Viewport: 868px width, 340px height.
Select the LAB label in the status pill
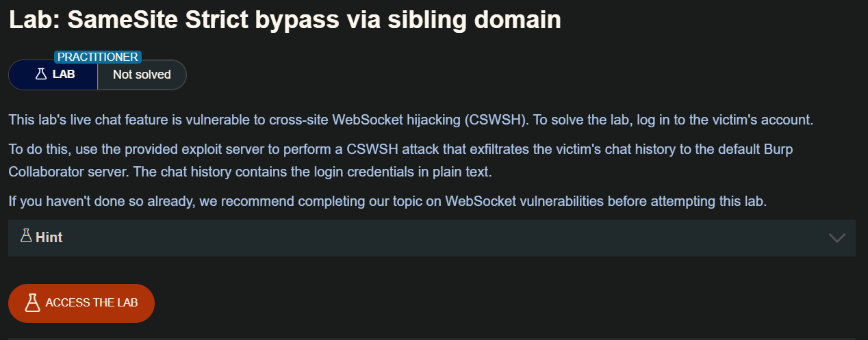(64, 75)
